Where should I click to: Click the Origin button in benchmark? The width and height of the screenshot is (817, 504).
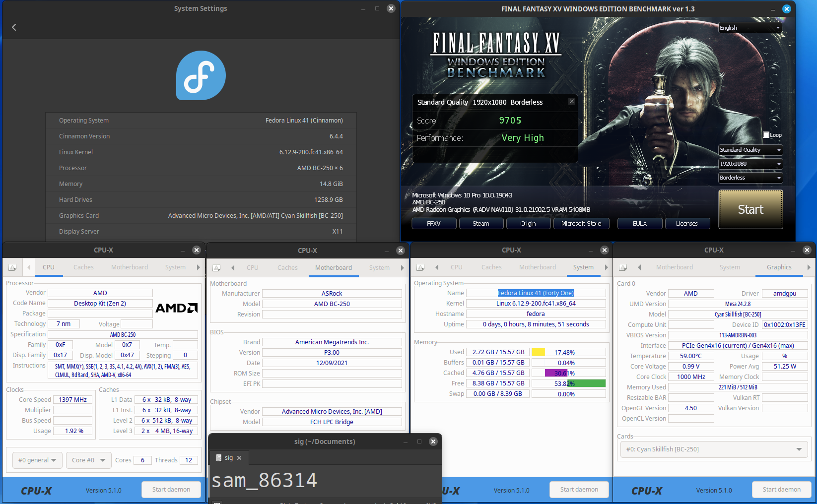528,224
